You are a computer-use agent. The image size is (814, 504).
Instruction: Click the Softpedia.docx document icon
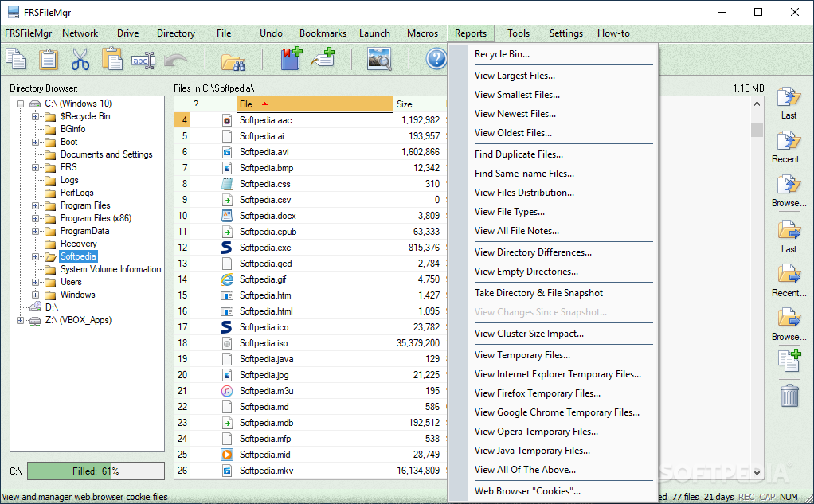[226, 216]
